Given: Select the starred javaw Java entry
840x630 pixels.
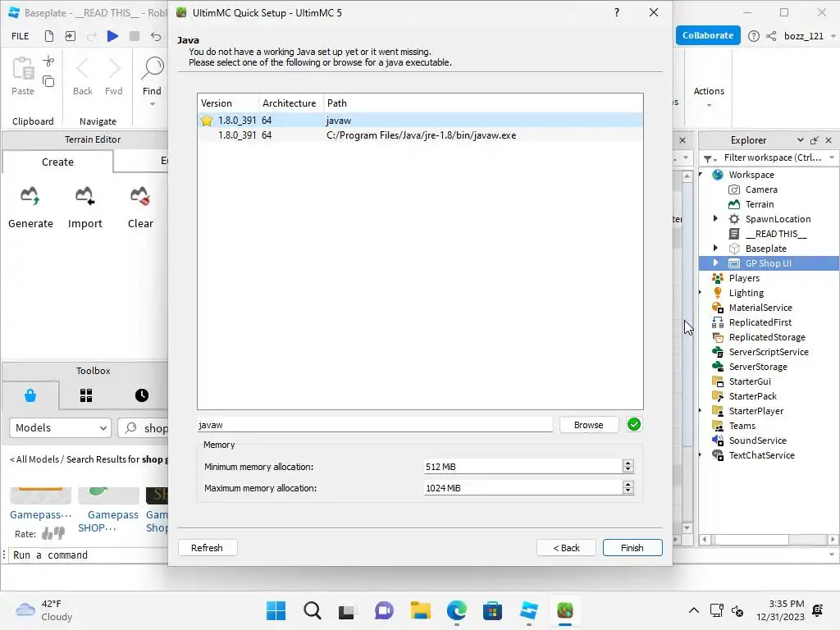Looking at the screenshot, I should pos(420,121).
